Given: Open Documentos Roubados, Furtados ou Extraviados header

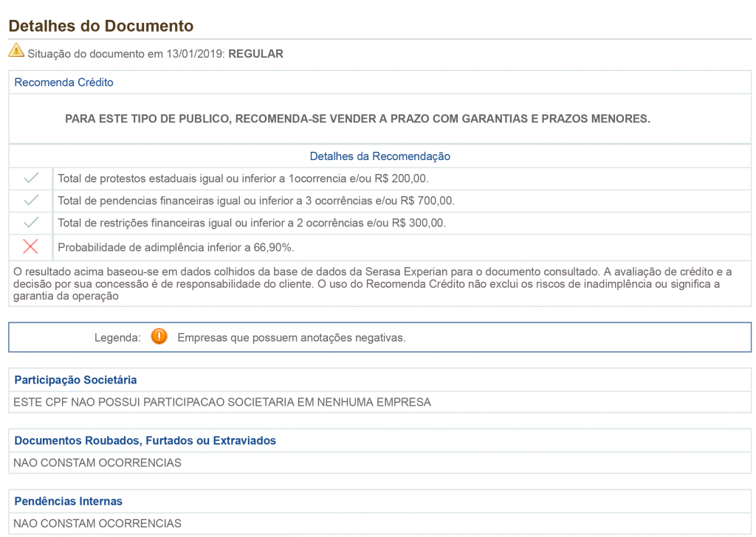Looking at the screenshot, I should (x=145, y=440).
